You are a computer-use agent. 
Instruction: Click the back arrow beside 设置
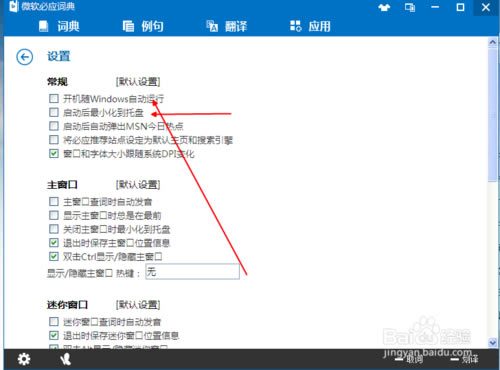[x=25, y=57]
